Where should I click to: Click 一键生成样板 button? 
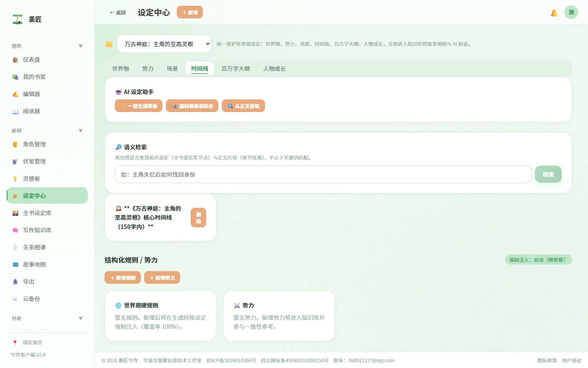[138, 106]
